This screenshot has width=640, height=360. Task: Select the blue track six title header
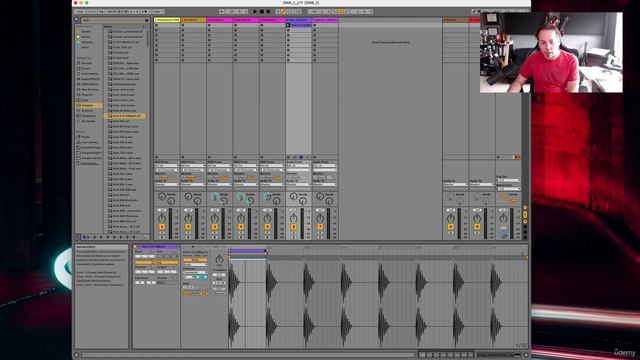point(298,20)
